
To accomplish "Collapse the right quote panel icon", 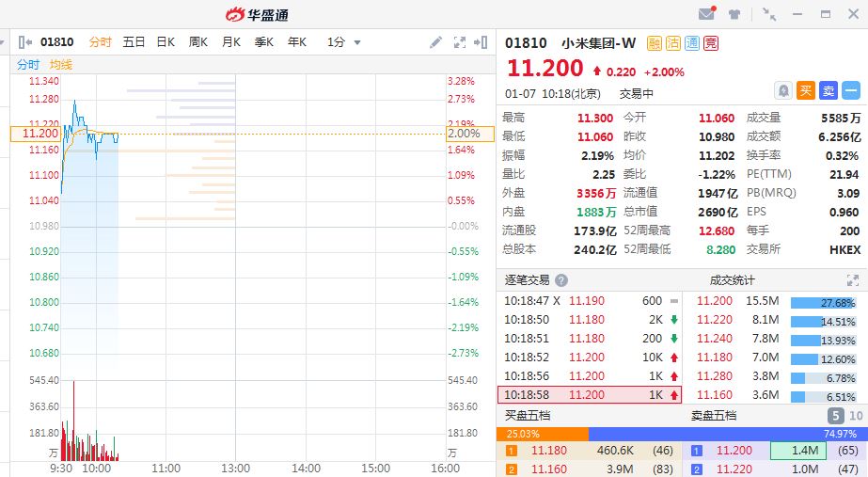I will pos(481,42).
